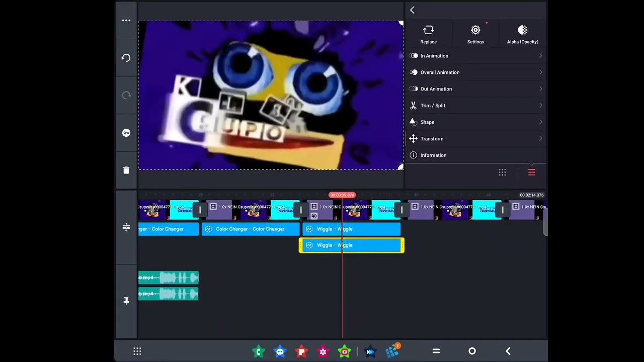Click the total duration 00:02:14.376
Viewport: 644px width, 362px height.
click(532, 195)
